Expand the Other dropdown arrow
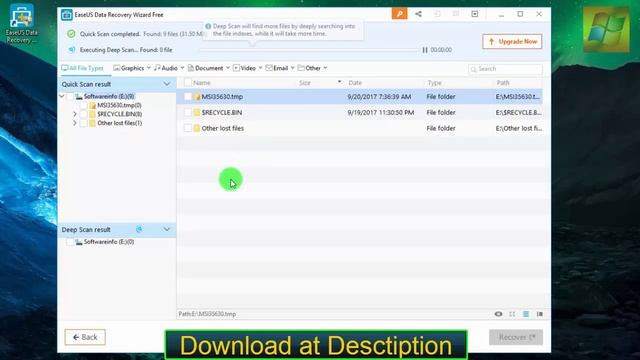This screenshot has height=360, width=640. pyautogui.click(x=325, y=68)
